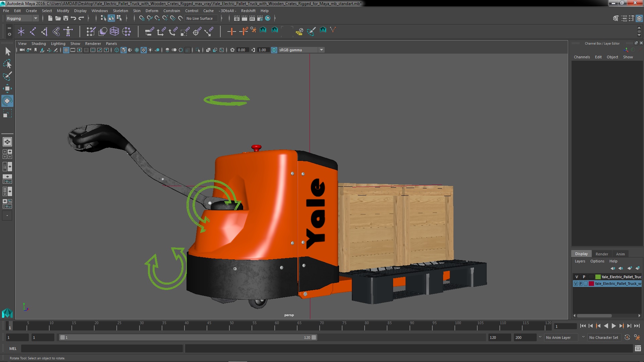The width and height of the screenshot is (644, 362).
Task: Toggle visibility of green display layer
Action: click(577, 277)
